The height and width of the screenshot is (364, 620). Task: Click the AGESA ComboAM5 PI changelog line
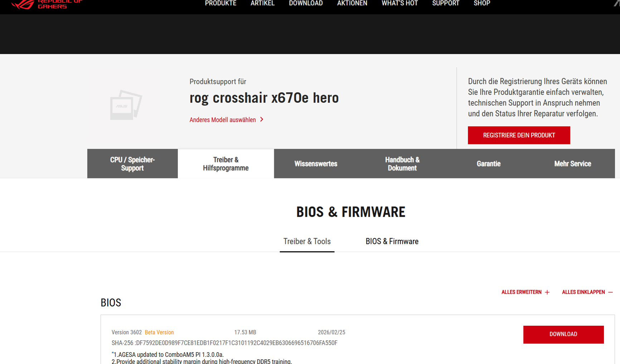(168, 355)
